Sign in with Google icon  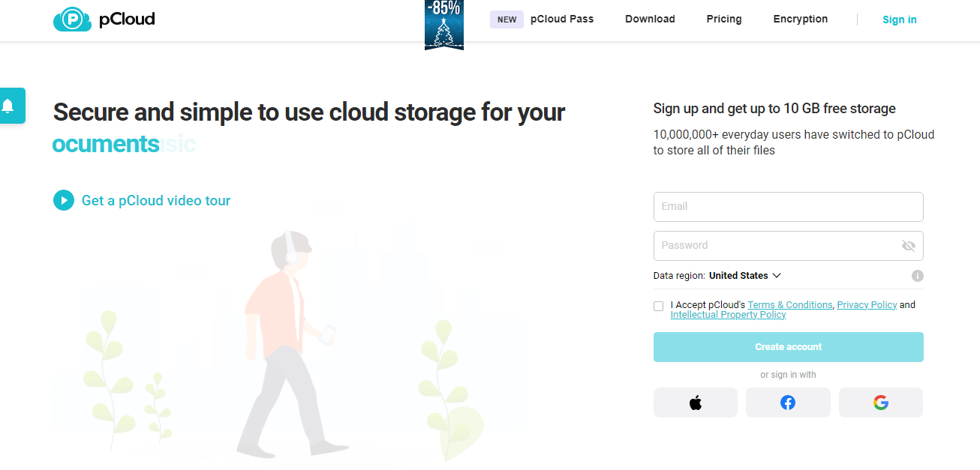(880, 403)
